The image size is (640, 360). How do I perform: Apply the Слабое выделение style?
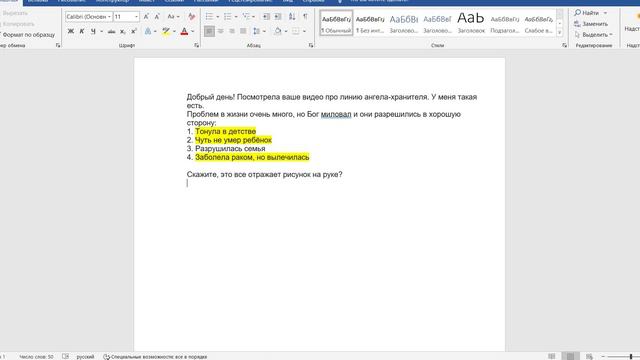pos(539,23)
